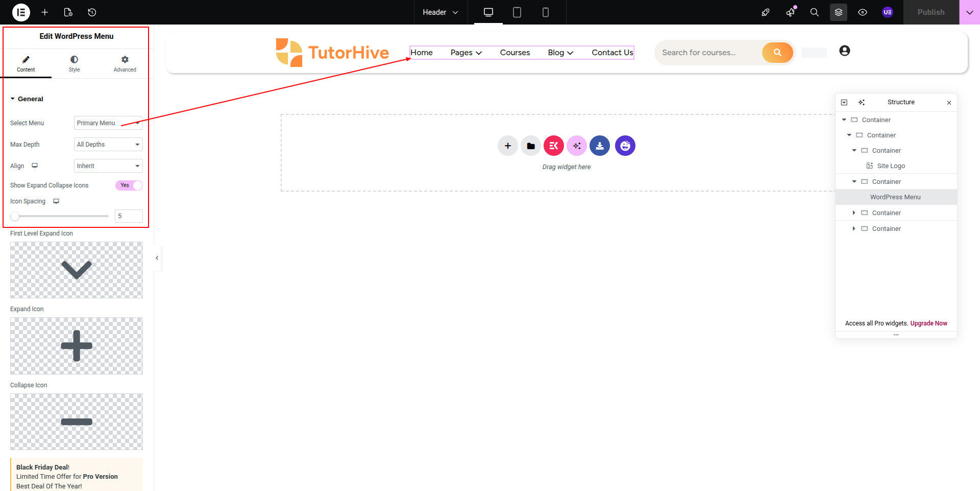The image size is (980, 491).
Task: Click the orange course search button
Action: [777, 53]
